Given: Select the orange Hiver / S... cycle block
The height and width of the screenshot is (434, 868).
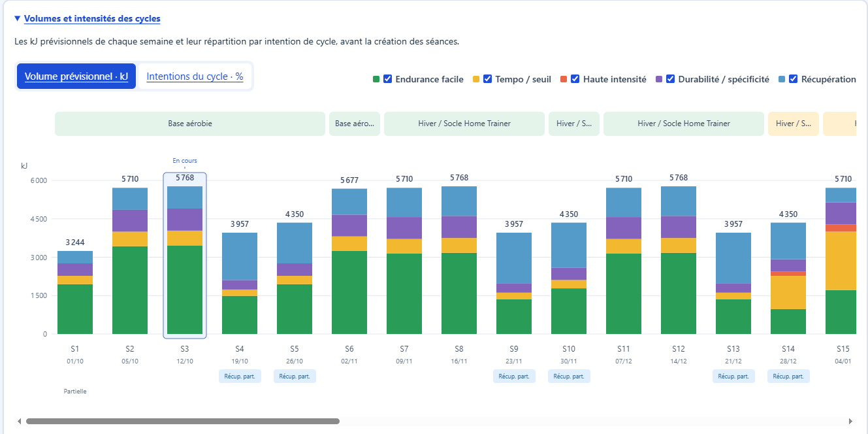Looking at the screenshot, I should coord(794,124).
